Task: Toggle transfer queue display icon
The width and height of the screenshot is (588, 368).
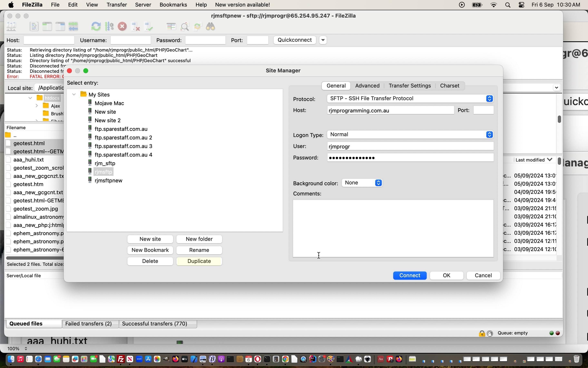Action: point(73,27)
